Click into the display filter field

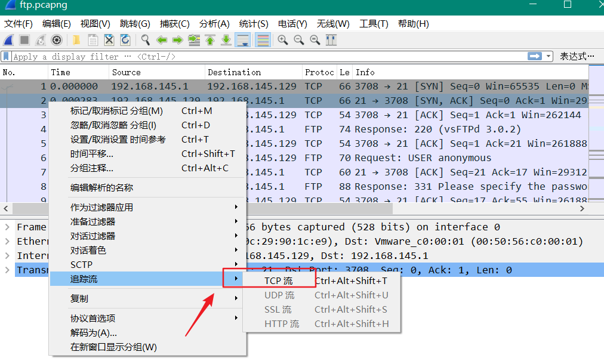point(270,57)
